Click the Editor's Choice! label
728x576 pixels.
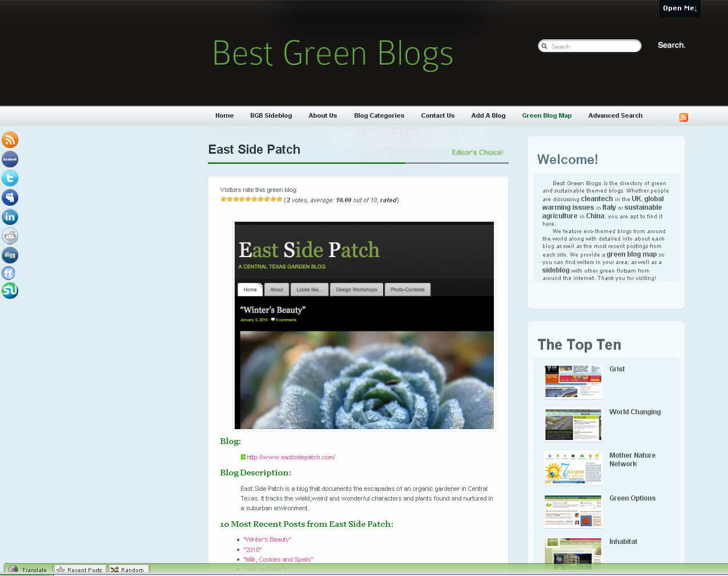click(477, 153)
